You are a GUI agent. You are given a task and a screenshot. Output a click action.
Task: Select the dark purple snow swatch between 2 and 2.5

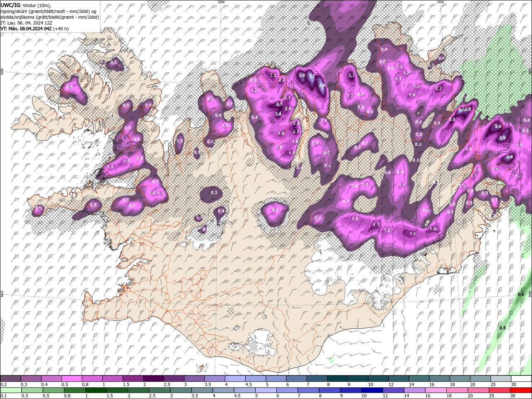click(x=153, y=379)
